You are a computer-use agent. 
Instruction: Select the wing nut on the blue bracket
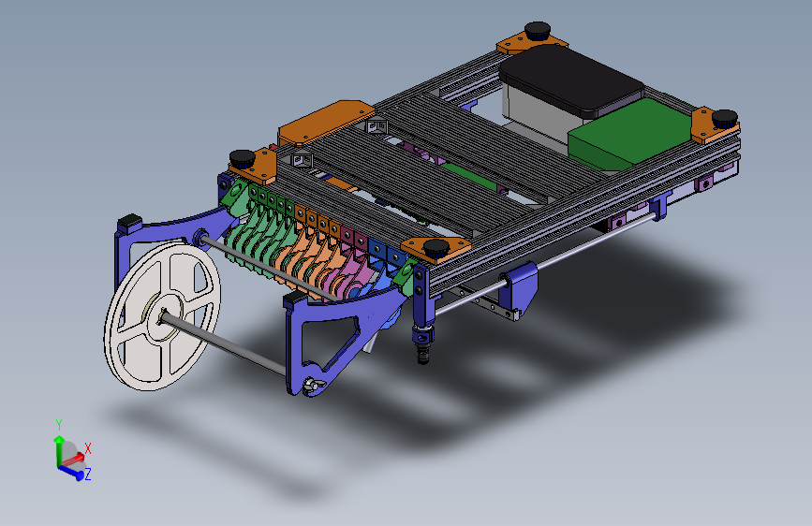click(x=313, y=386)
